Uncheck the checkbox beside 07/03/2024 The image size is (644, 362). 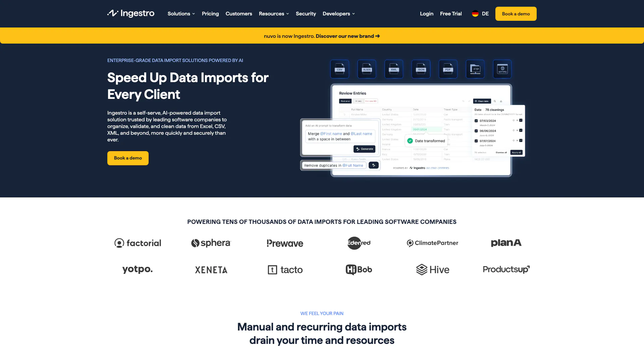coord(476,120)
